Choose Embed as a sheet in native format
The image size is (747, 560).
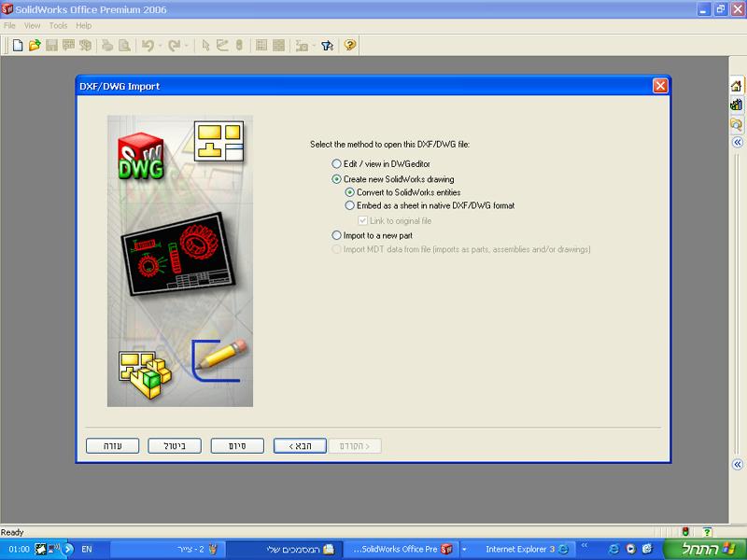point(350,205)
